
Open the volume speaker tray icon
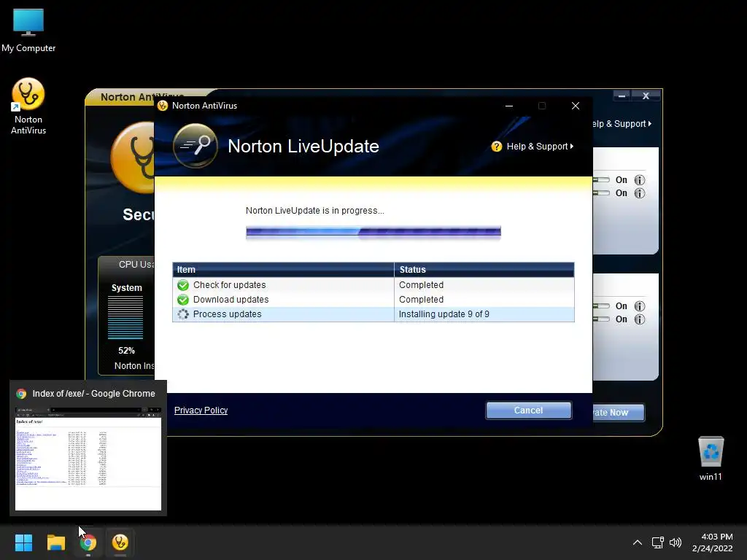(676, 542)
